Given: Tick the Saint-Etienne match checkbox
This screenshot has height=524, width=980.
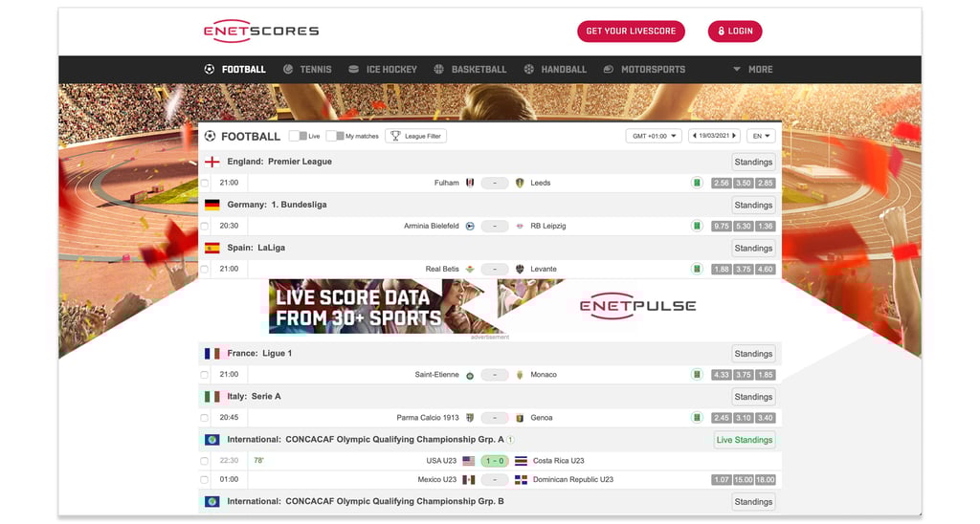Looking at the screenshot, I should pos(205,375).
